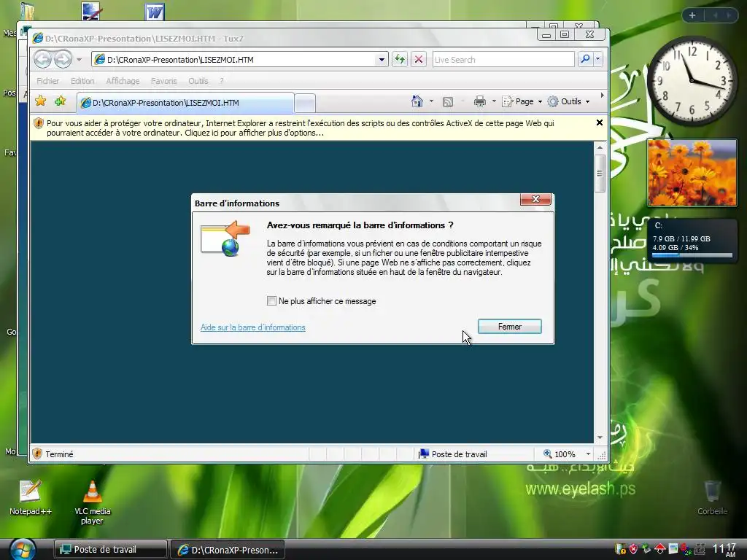Expand the zoom level dropdown arrow
The height and width of the screenshot is (560, 747).
click(x=589, y=454)
